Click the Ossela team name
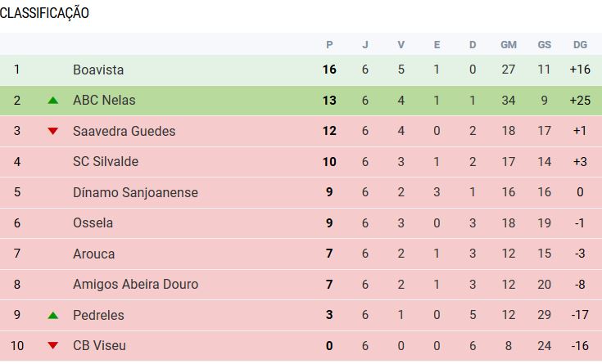This screenshot has height=364, width=602. click(x=93, y=223)
